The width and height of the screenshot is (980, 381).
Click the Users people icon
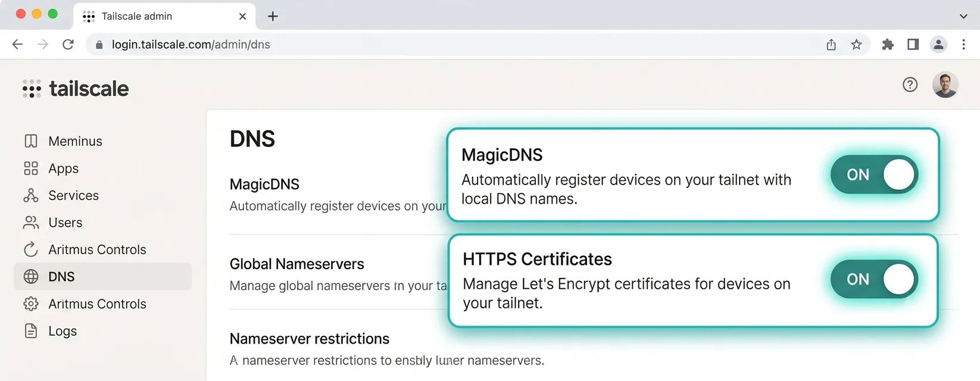coord(31,223)
